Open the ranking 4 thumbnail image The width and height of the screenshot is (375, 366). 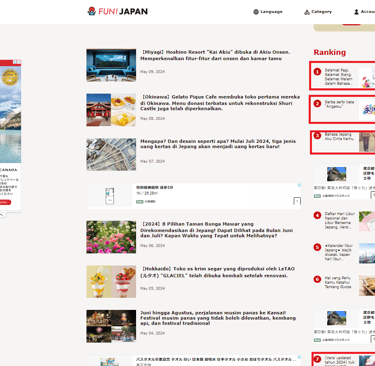coord(367,221)
